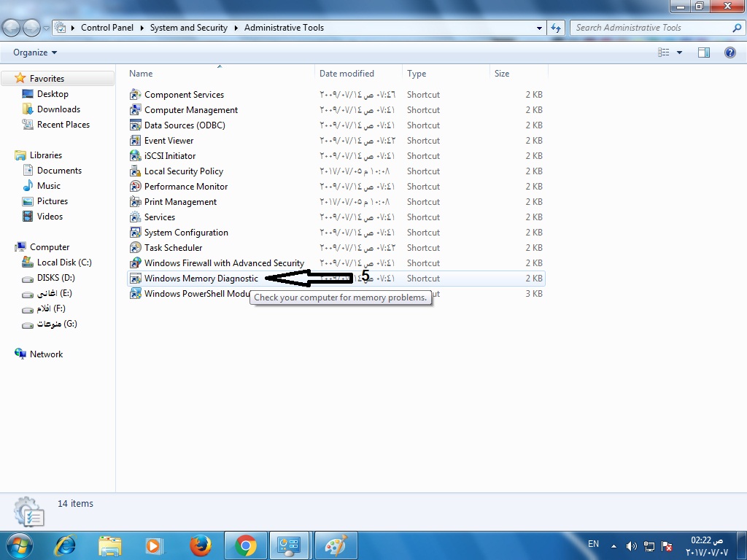
Task: Click the Change your view icon
Action: tap(664, 52)
